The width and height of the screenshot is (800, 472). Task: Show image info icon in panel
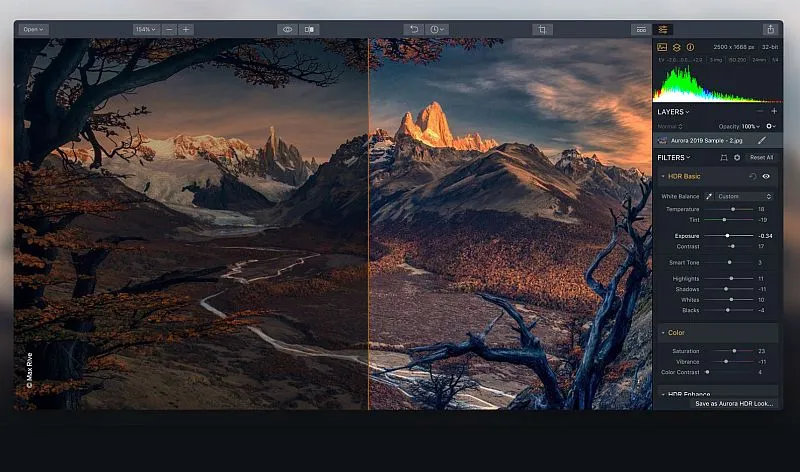click(x=690, y=47)
